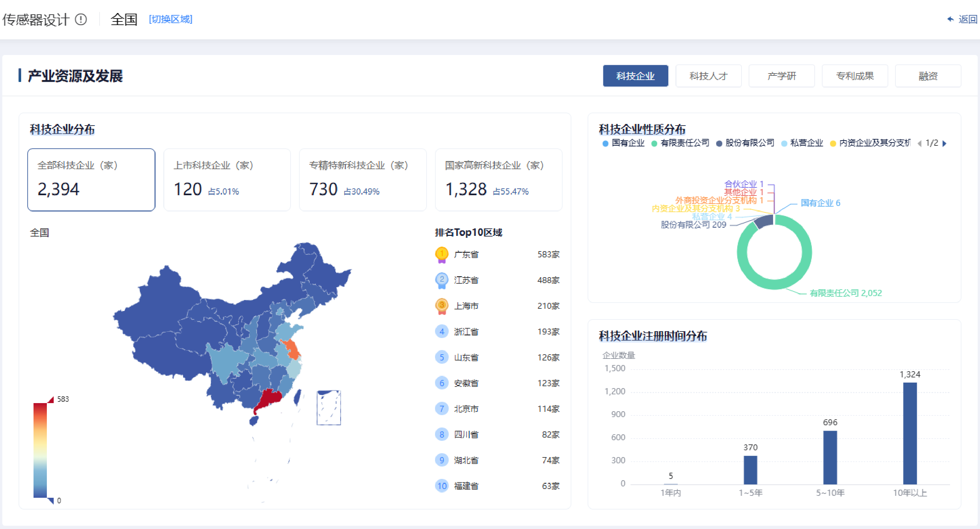
Task: Click the 占55.47% percentage text
Action: pyautogui.click(x=510, y=192)
